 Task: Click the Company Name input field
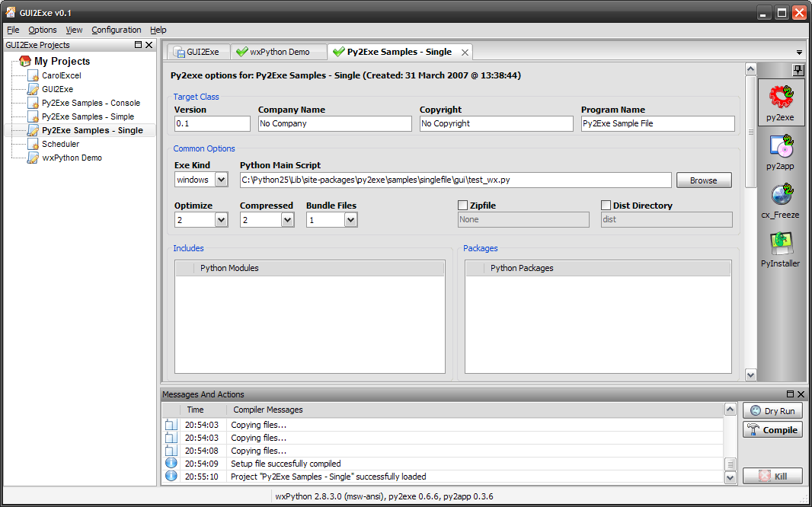334,123
